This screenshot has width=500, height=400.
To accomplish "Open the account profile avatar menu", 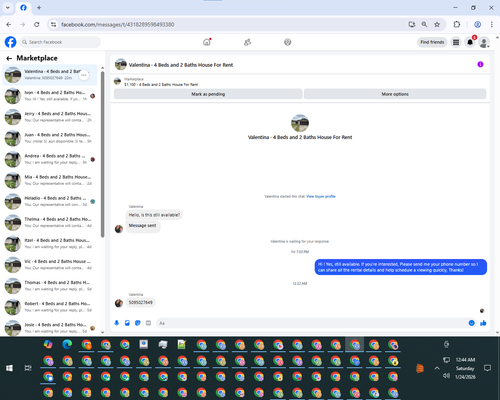I will click(x=484, y=42).
